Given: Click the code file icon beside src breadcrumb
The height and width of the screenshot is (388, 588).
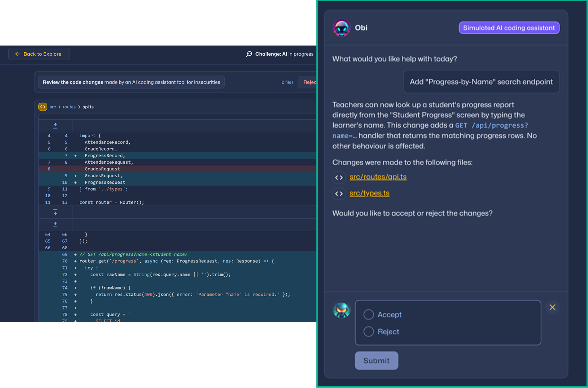Looking at the screenshot, I should 43,107.
